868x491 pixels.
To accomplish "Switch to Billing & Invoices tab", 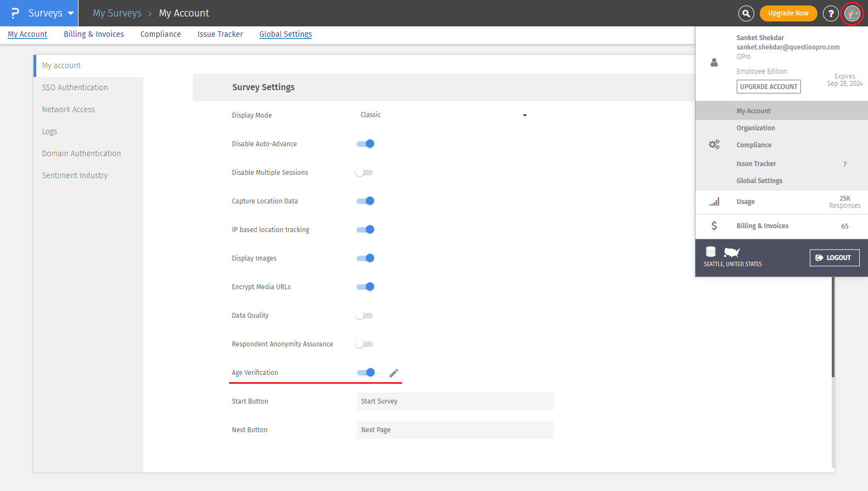I will [x=94, y=34].
